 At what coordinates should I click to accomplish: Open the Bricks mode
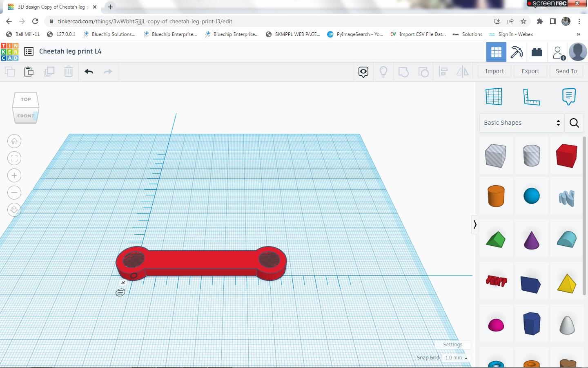pos(537,52)
